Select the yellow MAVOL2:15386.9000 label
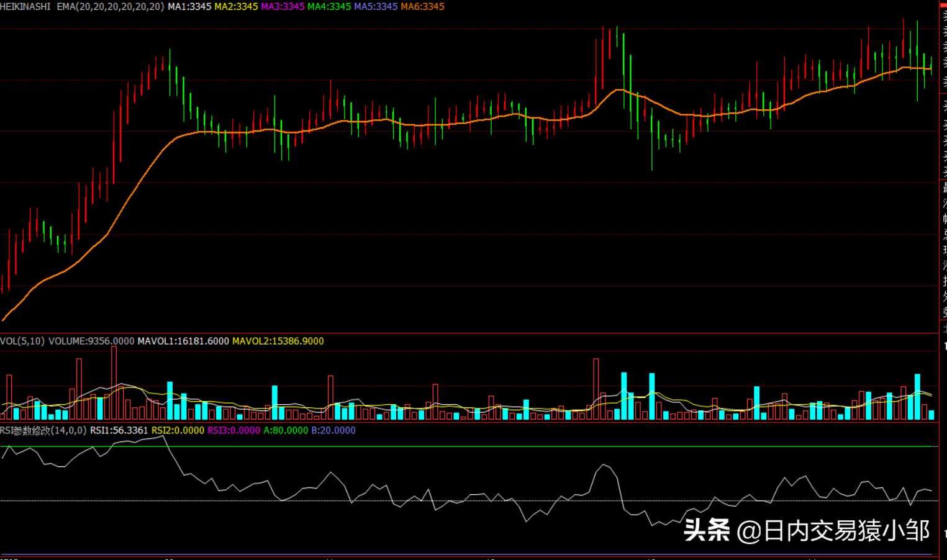This screenshot has width=947, height=560. point(278,341)
